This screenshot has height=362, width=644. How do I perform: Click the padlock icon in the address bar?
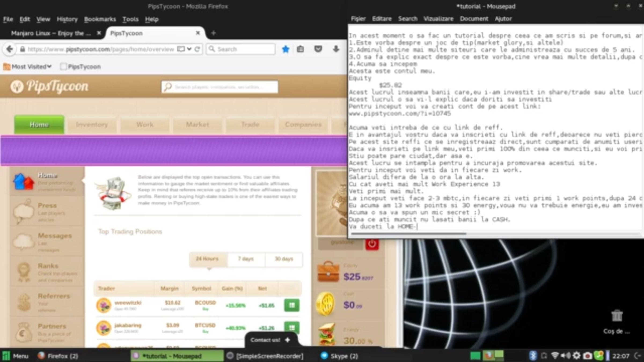tap(23, 49)
